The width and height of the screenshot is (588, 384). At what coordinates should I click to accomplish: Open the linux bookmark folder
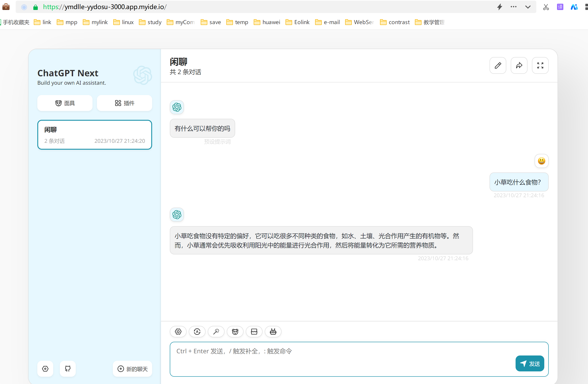(123, 22)
